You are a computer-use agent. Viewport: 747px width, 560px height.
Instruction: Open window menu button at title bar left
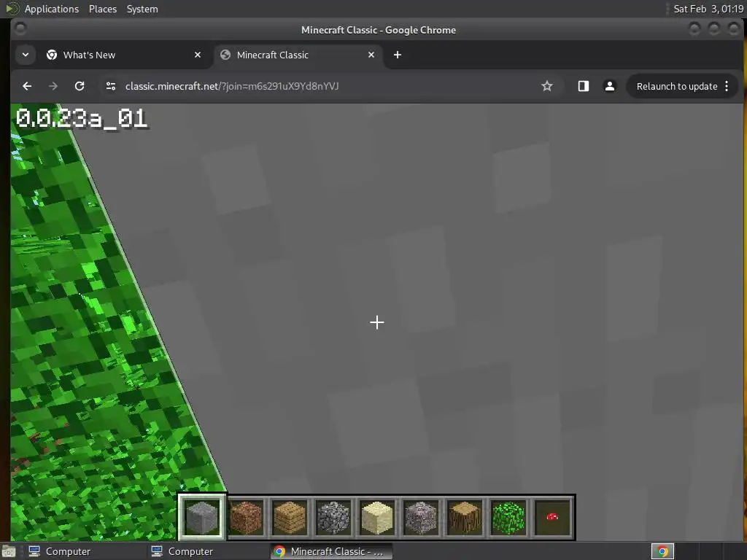click(x=20, y=29)
